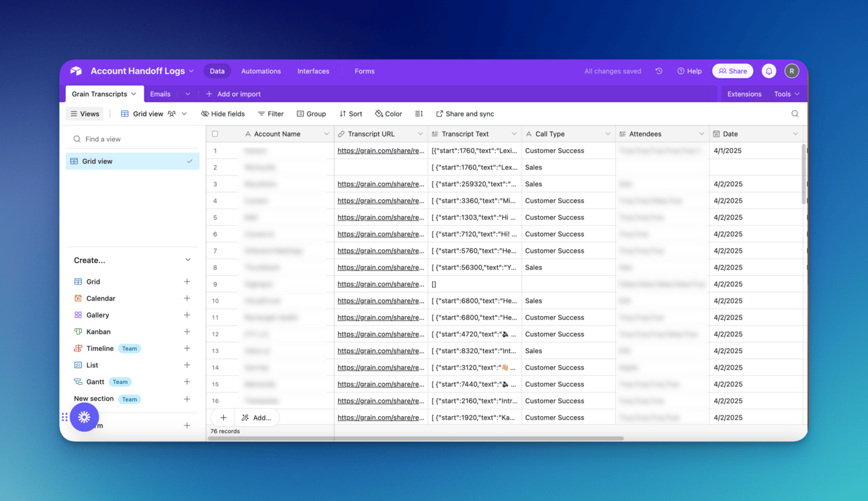Click in the Find a view field
The width and height of the screenshot is (868, 501).
tap(132, 139)
